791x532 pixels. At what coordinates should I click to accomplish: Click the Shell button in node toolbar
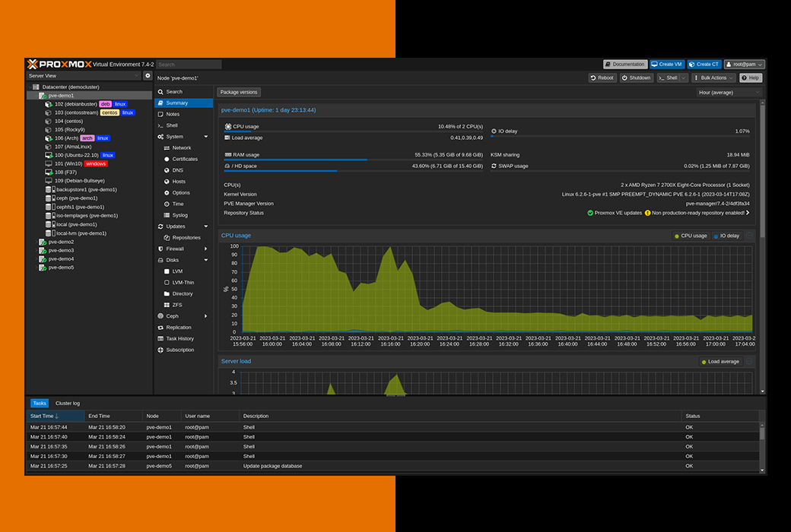click(x=668, y=78)
